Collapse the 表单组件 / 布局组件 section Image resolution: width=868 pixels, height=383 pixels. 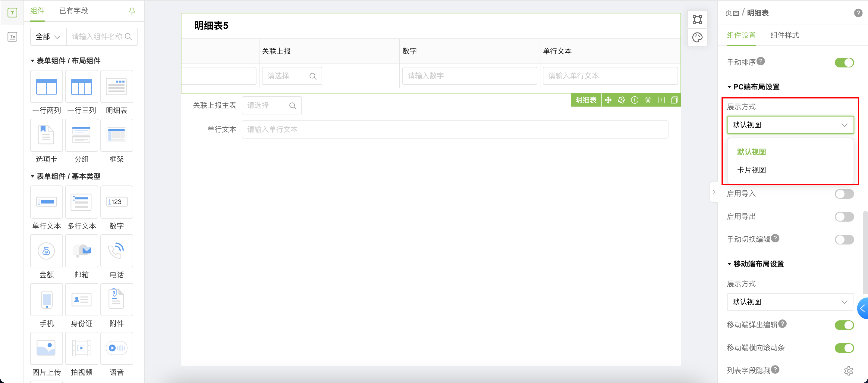32,61
